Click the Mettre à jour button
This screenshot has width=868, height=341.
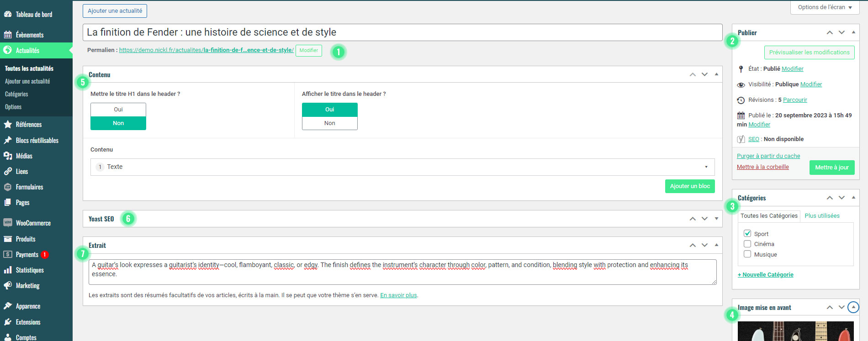[831, 168]
